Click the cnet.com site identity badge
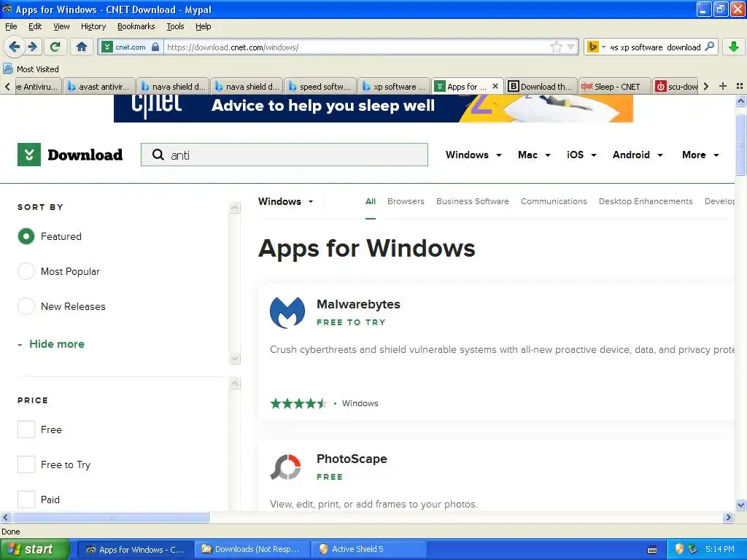 tap(130, 47)
